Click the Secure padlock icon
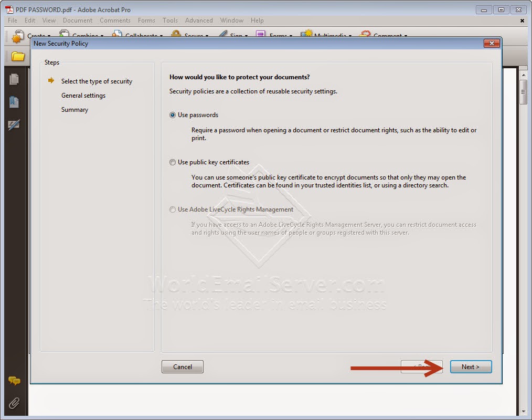This screenshot has width=532, height=420. coord(176,34)
